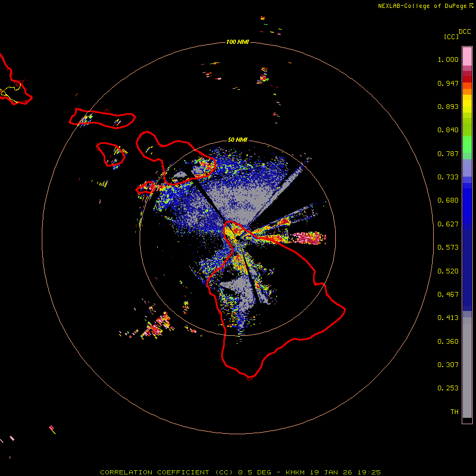Screen dimensions: 476x476
Task: Select the 0.307 scale value
Action: tap(448, 365)
